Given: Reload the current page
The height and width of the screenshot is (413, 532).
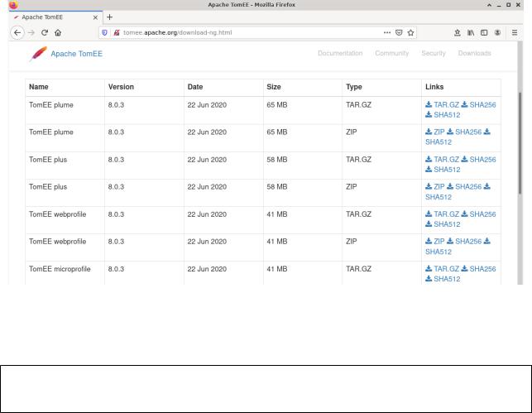Looking at the screenshot, I should tap(45, 32).
